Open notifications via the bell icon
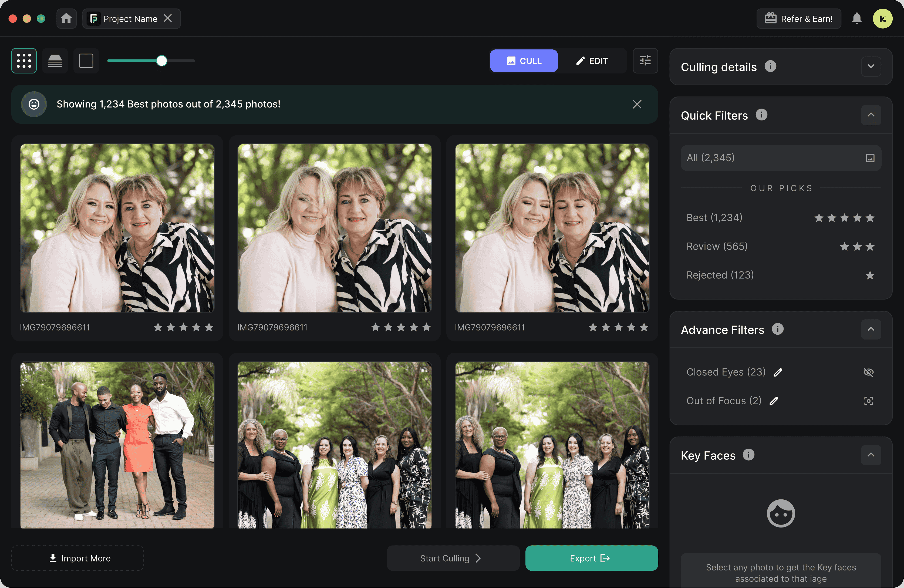The image size is (904, 588). click(857, 18)
